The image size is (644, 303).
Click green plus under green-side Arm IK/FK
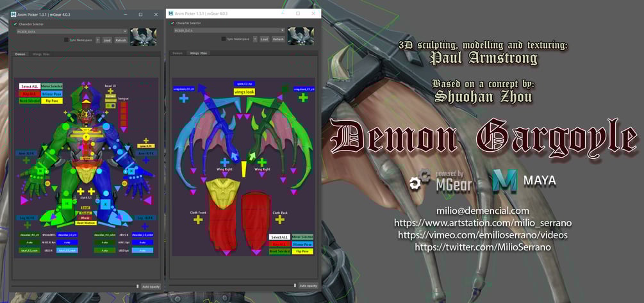(27, 160)
